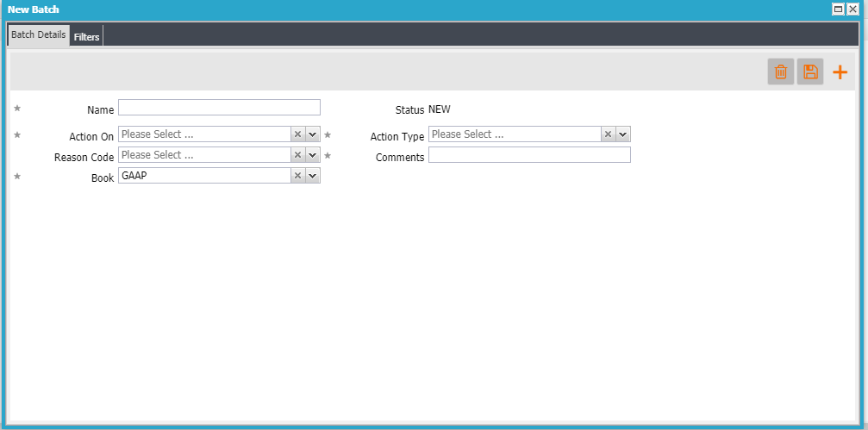This screenshot has height=430, width=868.
Task: Click the Book field showing GAAP
Action: (203, 176)
